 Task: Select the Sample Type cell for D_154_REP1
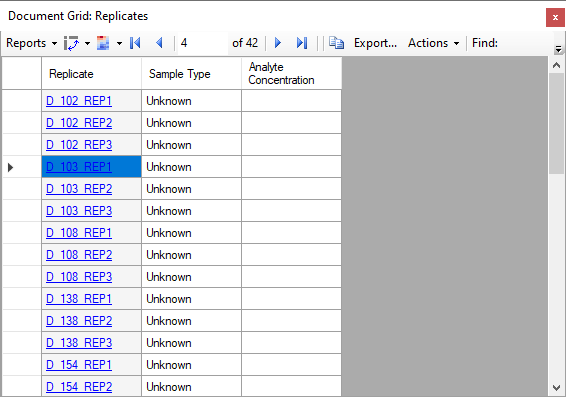click(191, 365)
